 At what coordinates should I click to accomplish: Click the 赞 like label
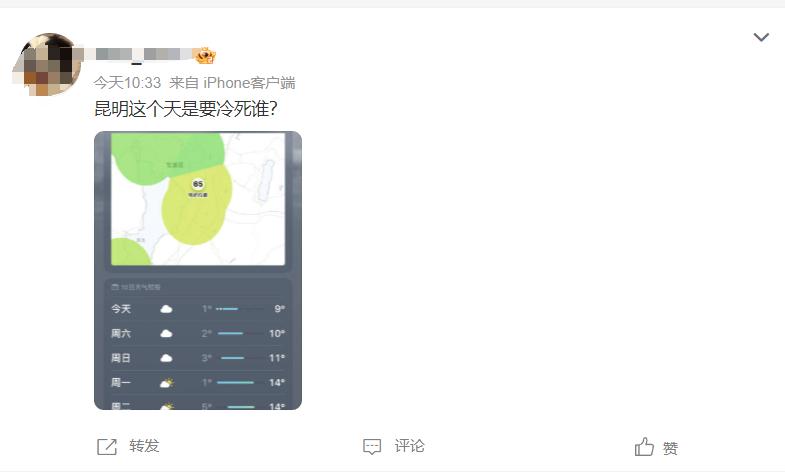[x=670, y=447]
